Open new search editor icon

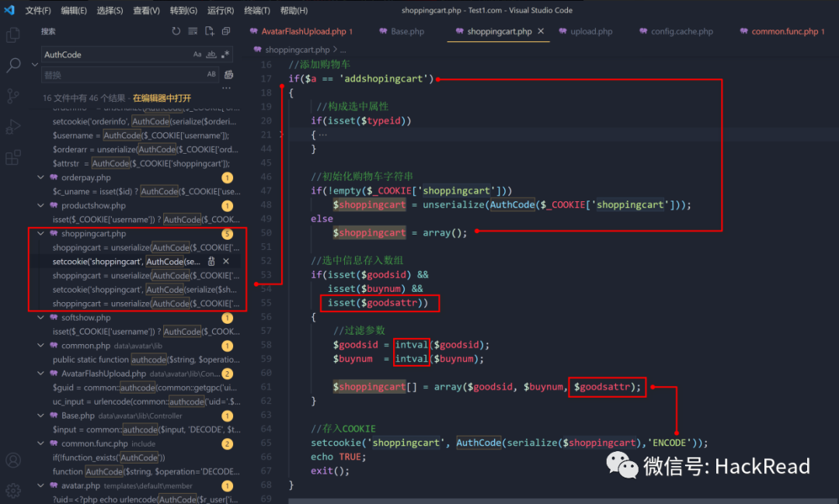[x=209, y=32]
